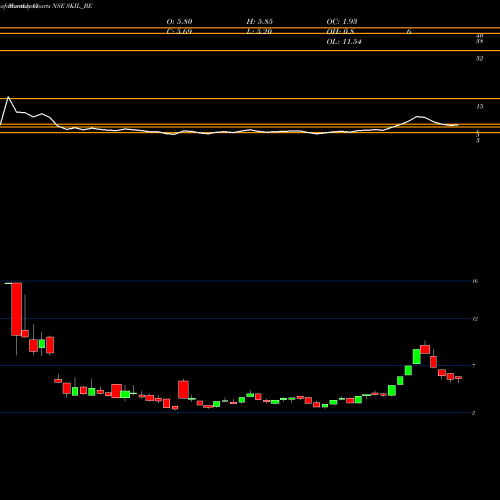Image resolution: width=500 pixels, height=500 pixels.
Task: Click the "OL: 11.54" value
Action: 344,42
